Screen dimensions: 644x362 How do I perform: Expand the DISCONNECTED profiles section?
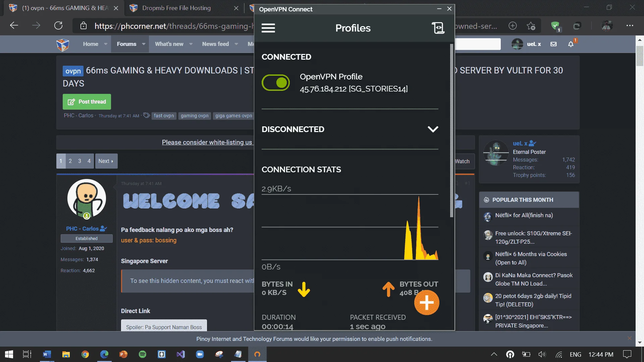pos(433,129)
